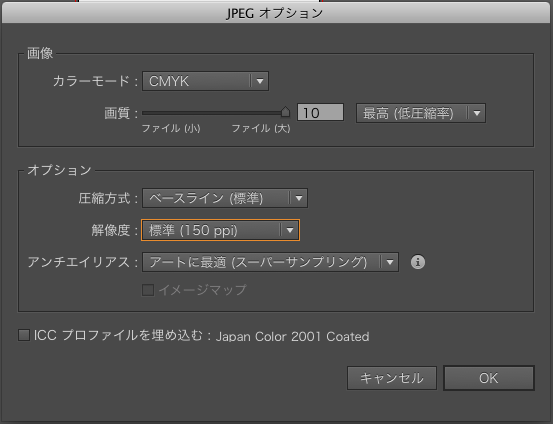Click the quality slider track near ファイル (小)
The height and width of the screenshot is (424, 553).
(x=170, y=113)
